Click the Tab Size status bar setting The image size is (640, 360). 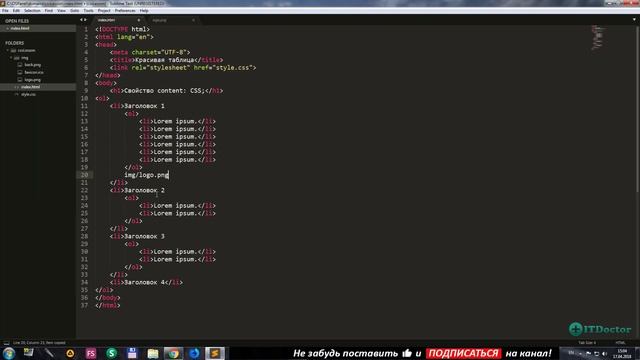587,343
